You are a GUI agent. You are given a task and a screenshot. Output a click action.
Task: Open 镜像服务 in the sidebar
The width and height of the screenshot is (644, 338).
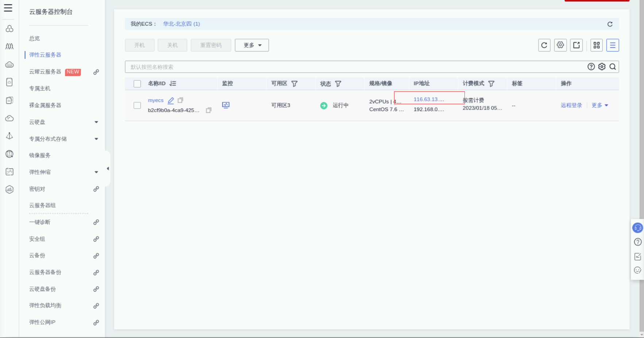click(x=40, y=155)
